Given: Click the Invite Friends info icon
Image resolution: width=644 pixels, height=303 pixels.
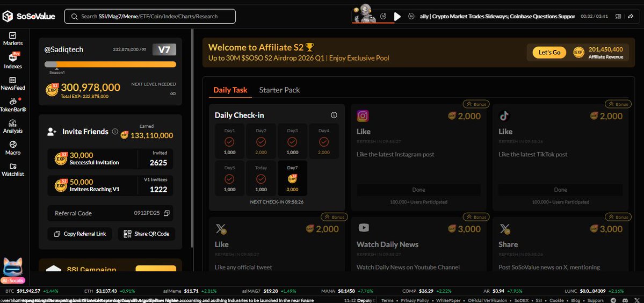Looking at the screenshot, I should [115, 132].
